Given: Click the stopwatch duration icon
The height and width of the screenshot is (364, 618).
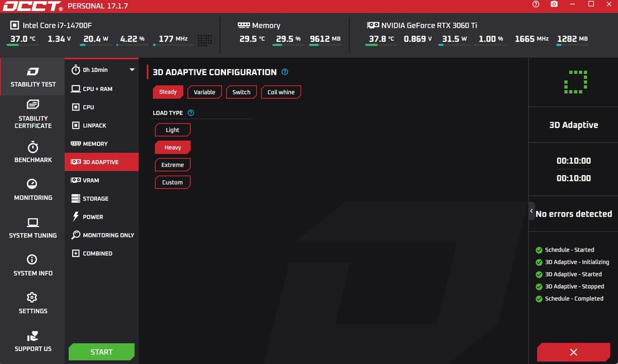Looking at the screenshot, I should [76, 69].
